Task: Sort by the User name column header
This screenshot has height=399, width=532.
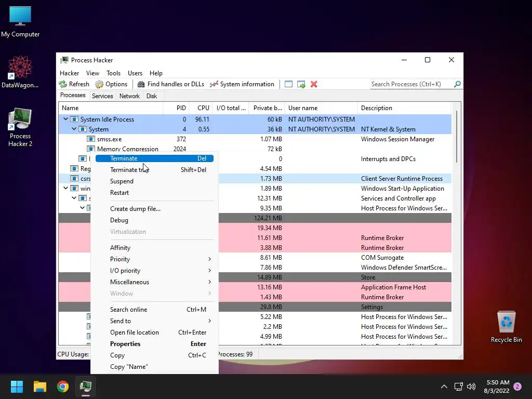Action: pos(321,108)
